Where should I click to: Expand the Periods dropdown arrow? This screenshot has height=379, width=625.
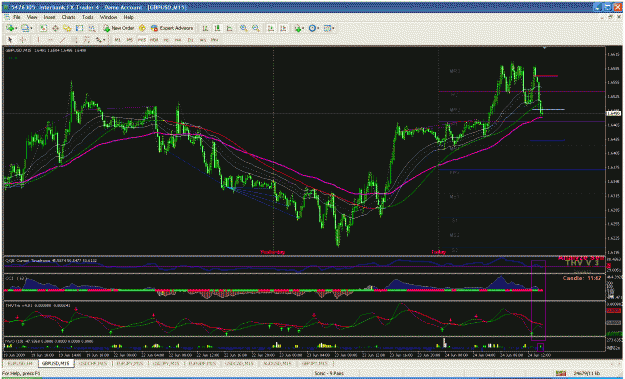click(318, 28)
